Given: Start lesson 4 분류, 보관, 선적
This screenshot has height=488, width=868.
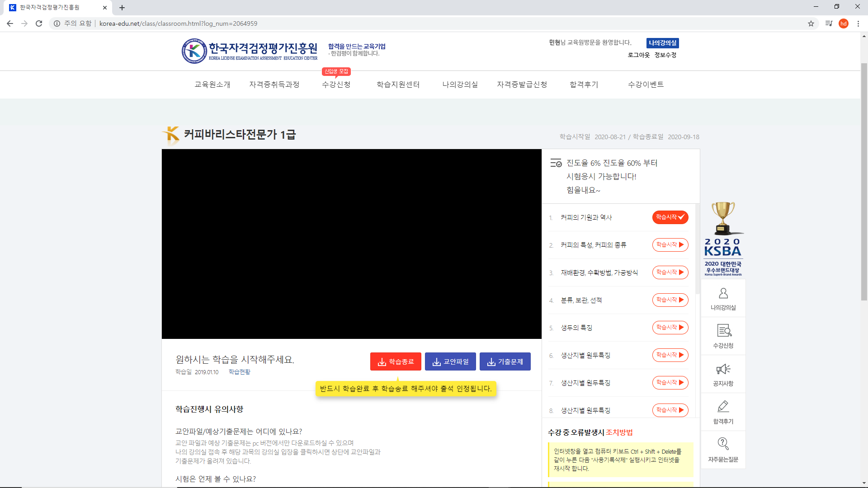Looking at the screenshot, I should click(x=670, y=300).
